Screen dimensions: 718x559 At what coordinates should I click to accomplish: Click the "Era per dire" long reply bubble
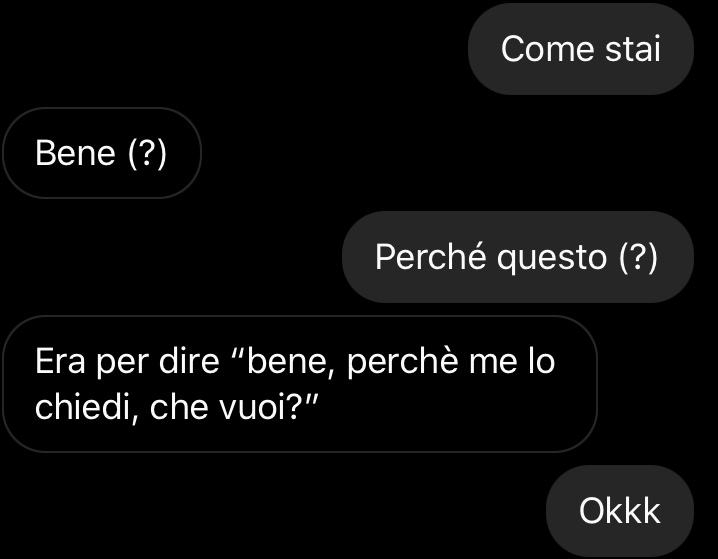pos(299,385)
